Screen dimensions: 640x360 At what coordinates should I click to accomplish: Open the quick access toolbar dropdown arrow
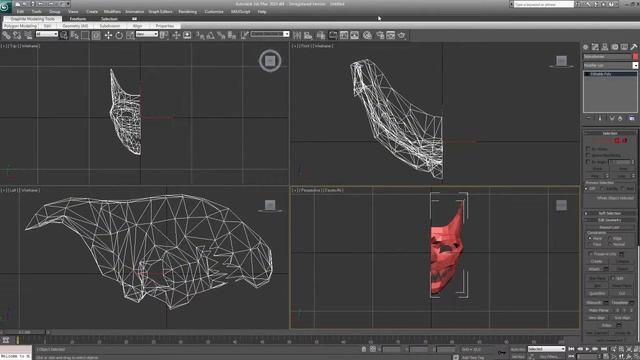click(x=68, y=4)
